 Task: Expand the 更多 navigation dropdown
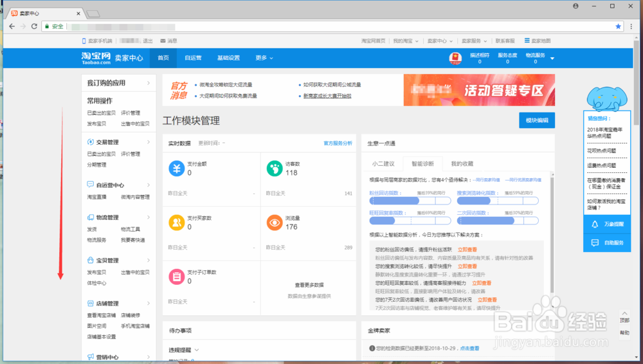click(264, 58)
